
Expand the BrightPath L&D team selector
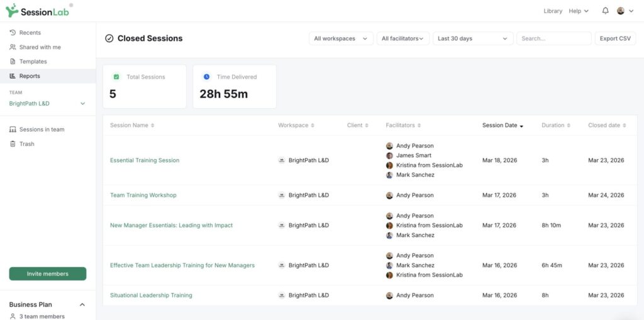[x=48, y=104]
